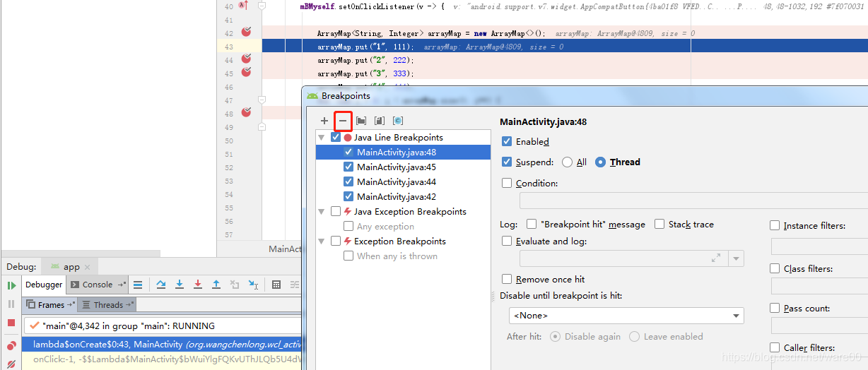The image size is (868, 370).
Task: Open the Threads tab
Action: click(107, 305)
